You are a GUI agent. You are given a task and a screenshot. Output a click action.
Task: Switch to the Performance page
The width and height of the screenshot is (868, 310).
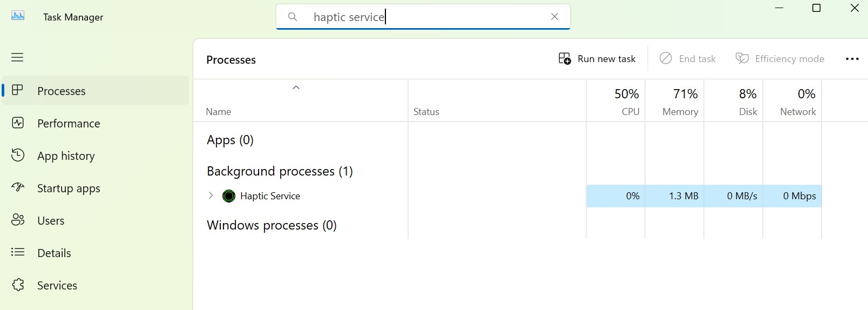96,123
